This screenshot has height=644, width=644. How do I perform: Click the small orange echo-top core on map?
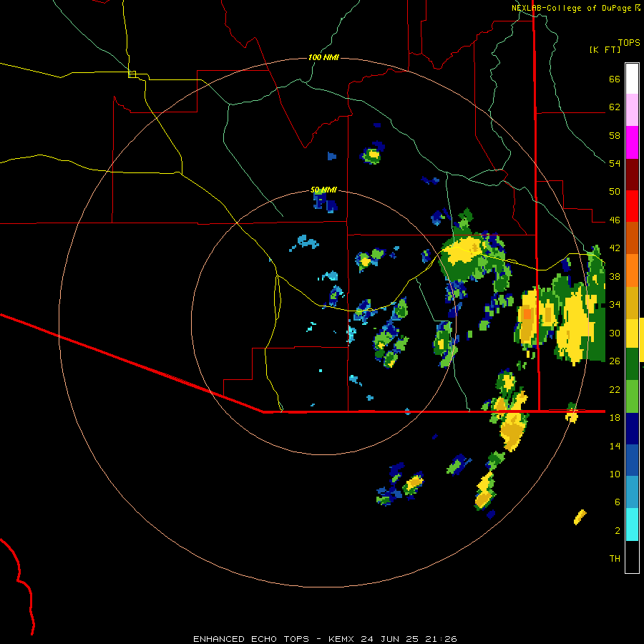(527, 314)
